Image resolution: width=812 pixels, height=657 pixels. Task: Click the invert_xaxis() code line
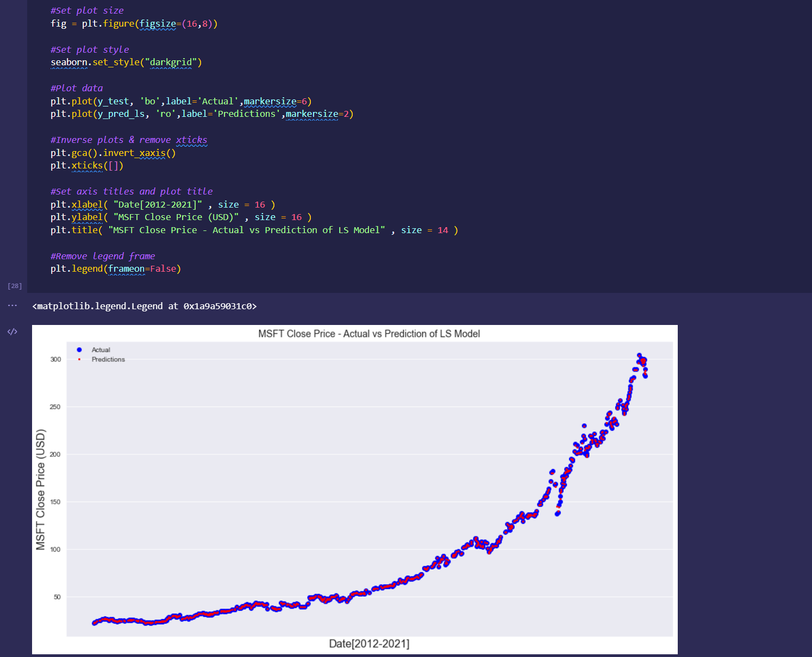pos(113,153)
